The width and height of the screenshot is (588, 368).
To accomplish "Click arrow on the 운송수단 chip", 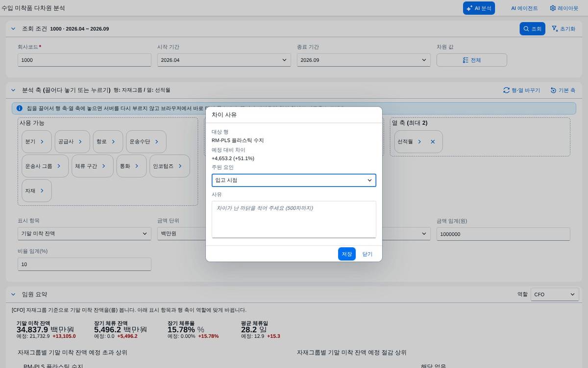I will 157,141.
